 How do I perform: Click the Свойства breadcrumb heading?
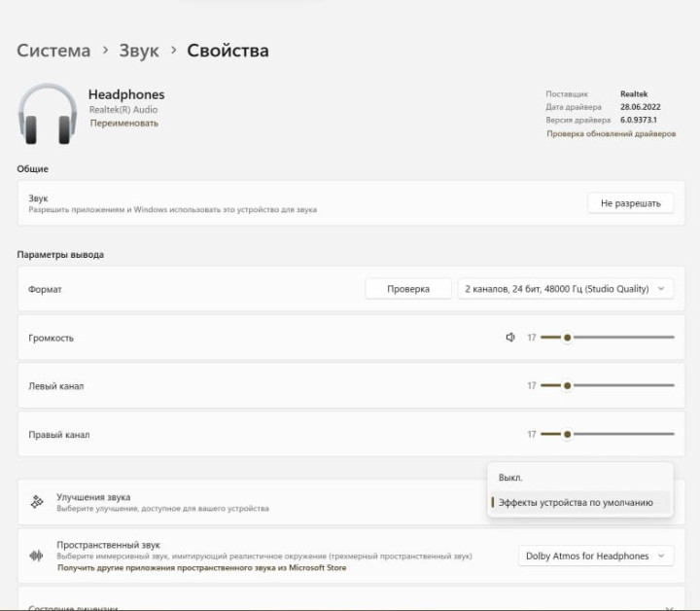pyautogui.click(x=227, y=51)
